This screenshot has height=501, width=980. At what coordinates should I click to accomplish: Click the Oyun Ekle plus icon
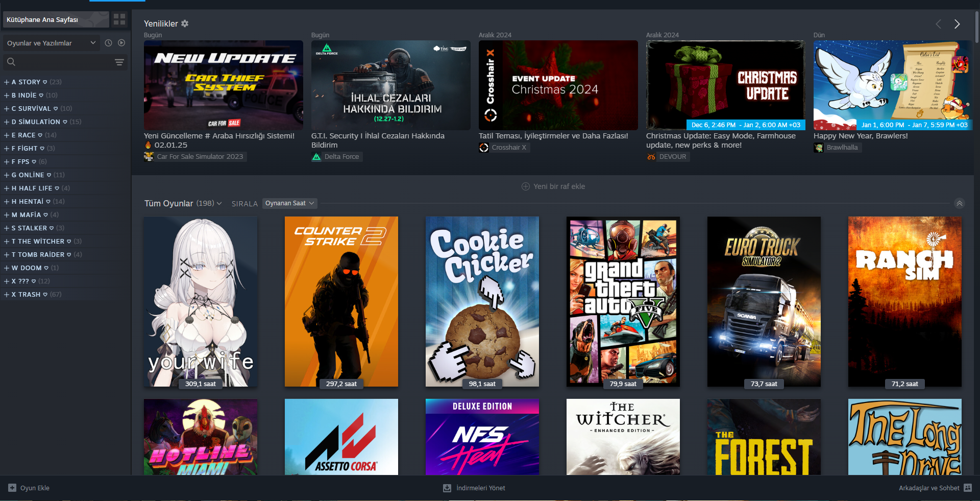(x=12, y=488)
